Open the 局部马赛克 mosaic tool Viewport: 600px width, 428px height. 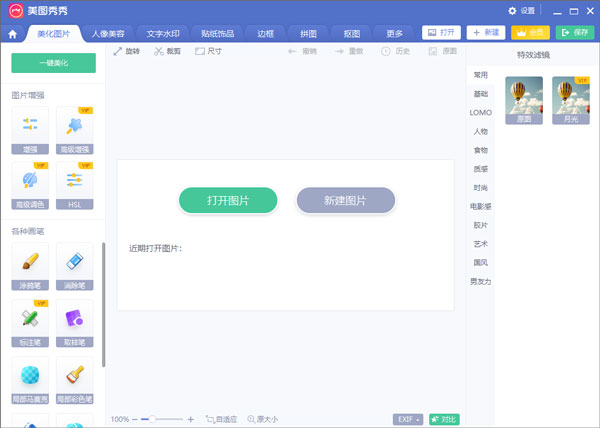click(30, 381)
